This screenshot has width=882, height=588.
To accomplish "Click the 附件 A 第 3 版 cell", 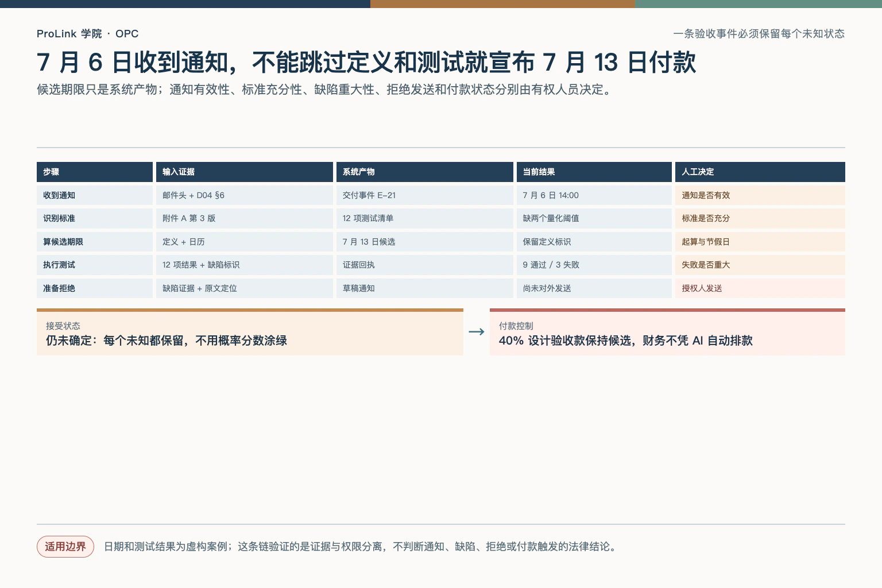I will tap(245, 218).
